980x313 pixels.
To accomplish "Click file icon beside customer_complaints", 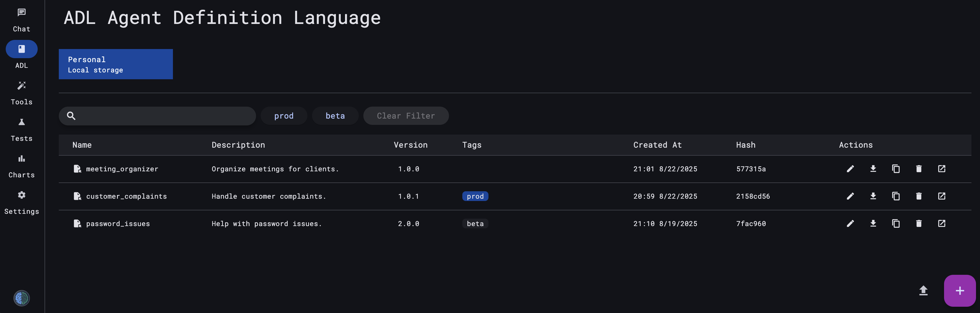I will pyautogui.click(x=77, y=196).
